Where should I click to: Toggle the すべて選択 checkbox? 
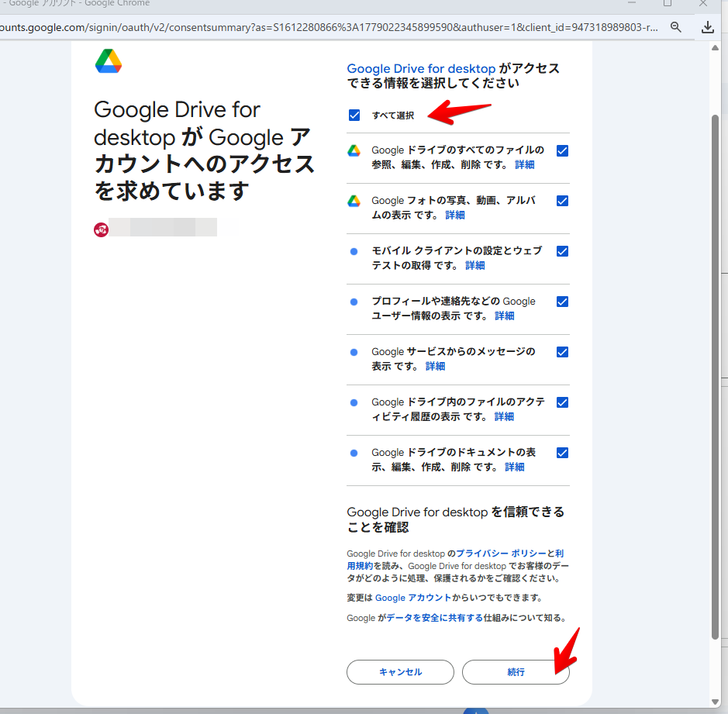354,116
